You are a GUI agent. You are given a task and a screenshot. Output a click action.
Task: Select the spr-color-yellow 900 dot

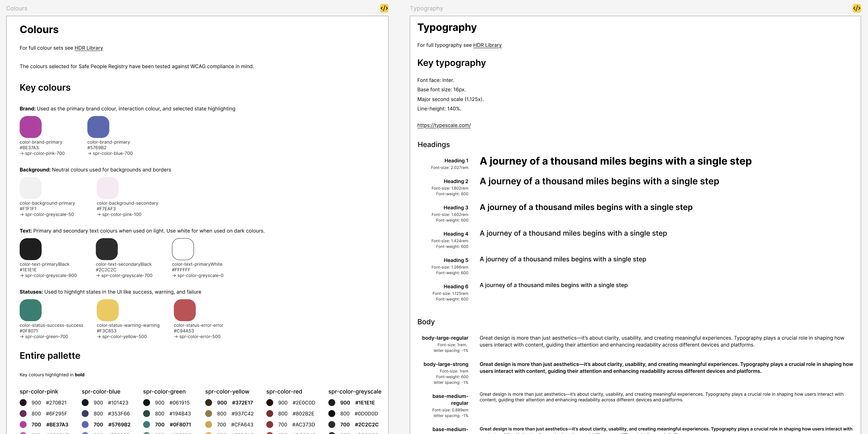tap(209, 403)
